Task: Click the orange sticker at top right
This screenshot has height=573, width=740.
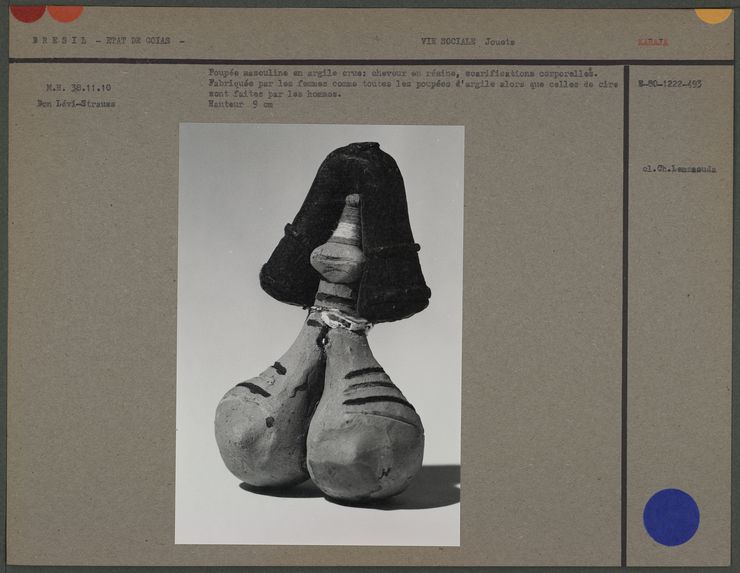Action: pyautogui.click(x=712, y=14)
